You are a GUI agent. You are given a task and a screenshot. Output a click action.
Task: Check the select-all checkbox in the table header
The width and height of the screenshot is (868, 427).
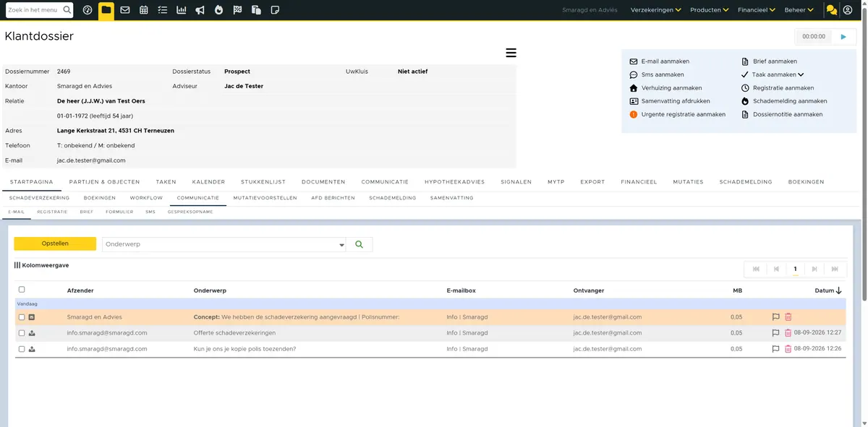[22, 290]
